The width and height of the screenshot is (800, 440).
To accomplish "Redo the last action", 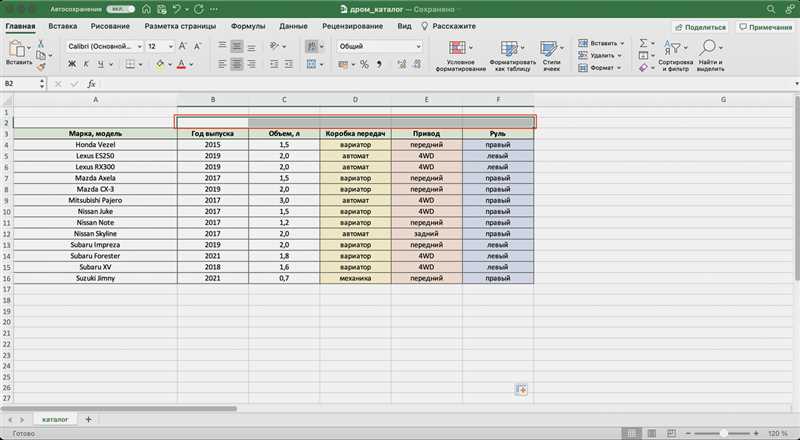I will 199,9.
